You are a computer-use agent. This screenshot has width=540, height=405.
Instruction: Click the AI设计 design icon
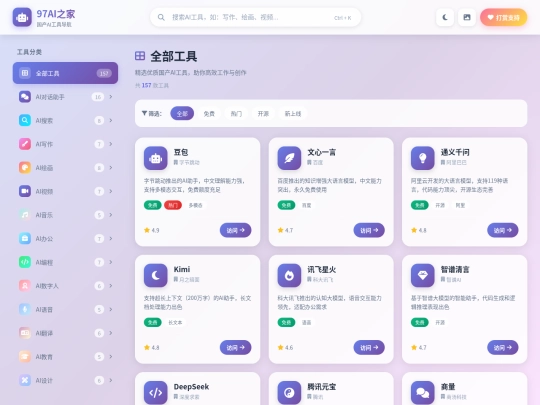[25, 380]
